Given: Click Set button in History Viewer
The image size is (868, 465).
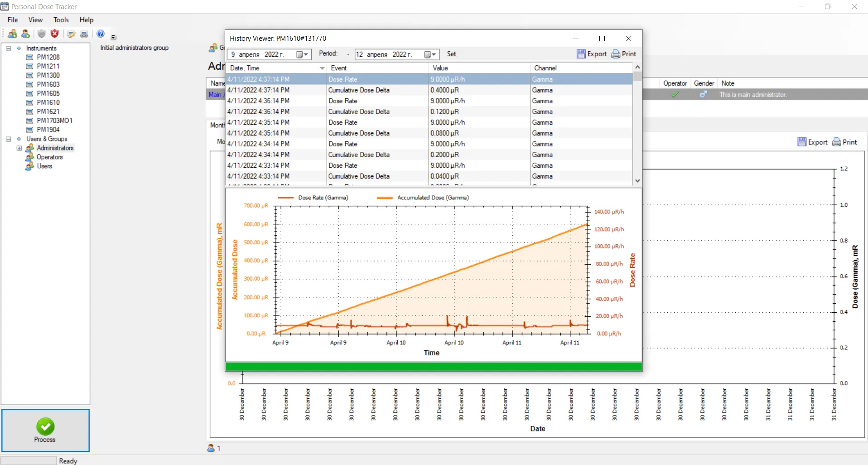Looking at the screenshot, I should [451, 54].
